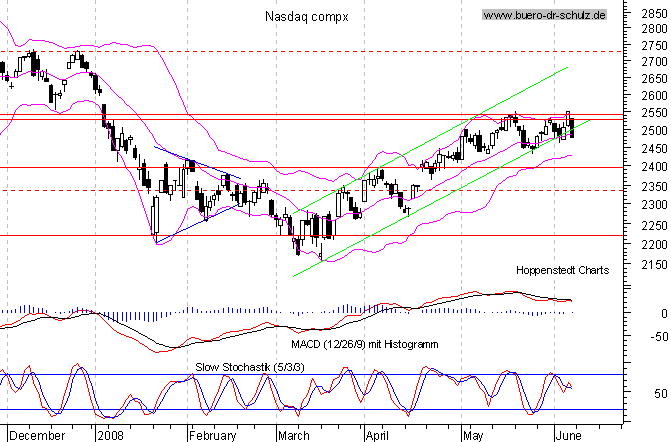Viewport: 671px width, 442px height.
Task: Open the www.buero-dr-schulz.de link
Action: [x=544, y=15]
